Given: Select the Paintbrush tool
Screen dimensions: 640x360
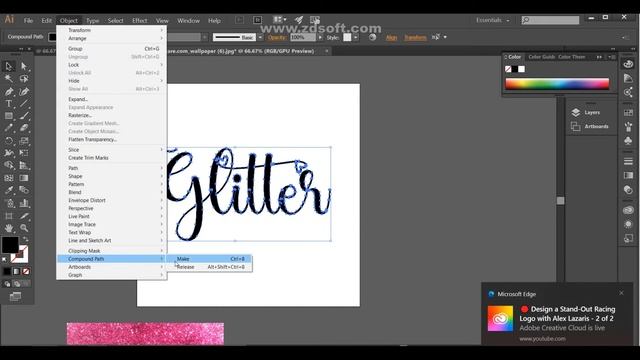Looking at the screenshot, I should (x=24, y=116).
